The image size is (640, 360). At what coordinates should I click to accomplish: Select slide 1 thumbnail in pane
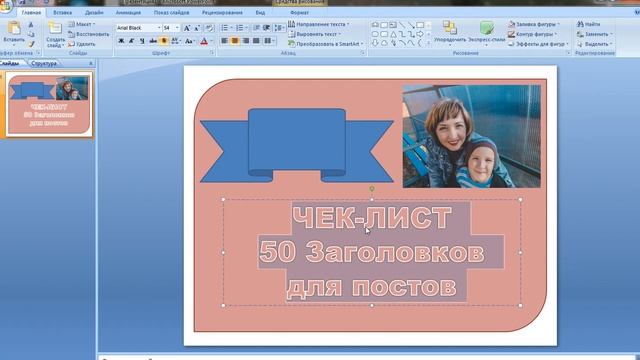[49, 104]
